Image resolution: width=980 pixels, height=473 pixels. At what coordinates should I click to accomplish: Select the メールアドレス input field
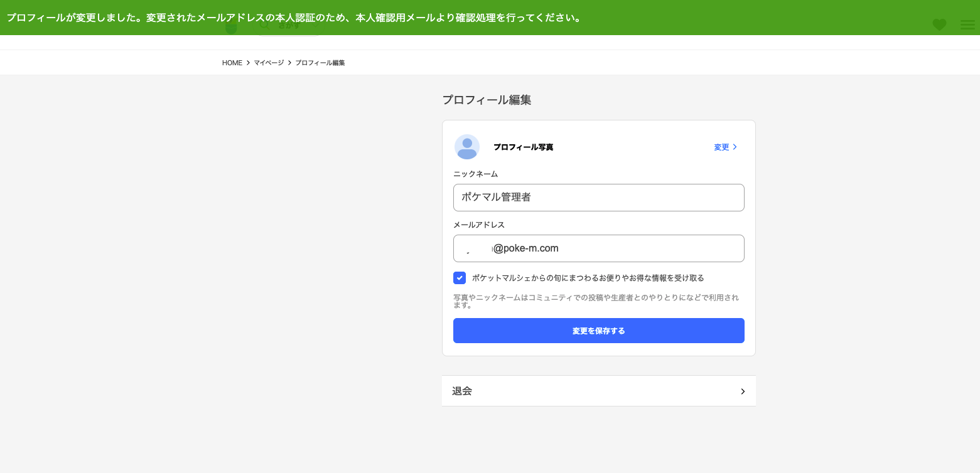[x=598, y=248]
